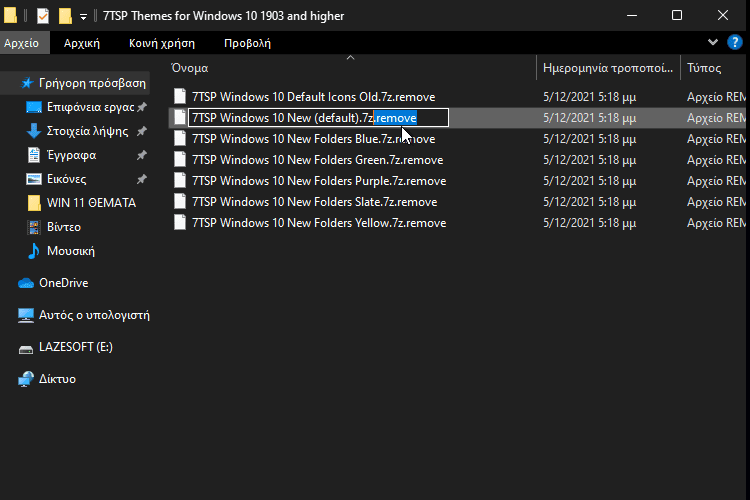Open Βίντεο in navigation pane
This screenshot has height=500, width=750.
(x=64, y=227)
